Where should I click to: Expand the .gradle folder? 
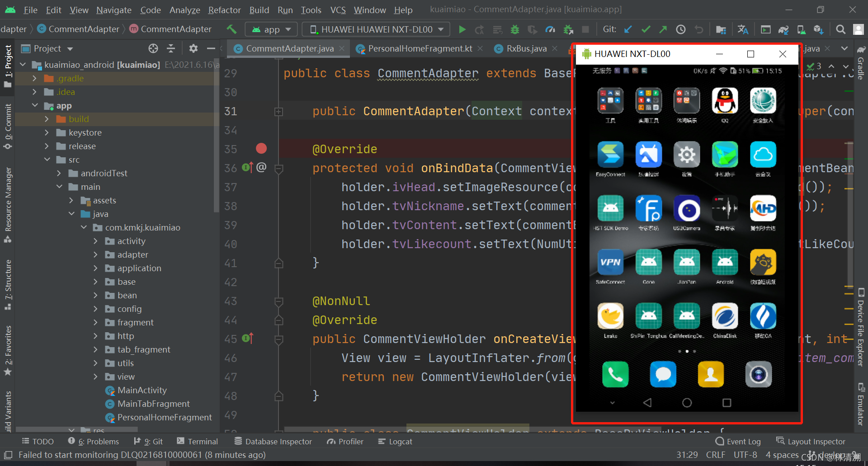point(35,78)
